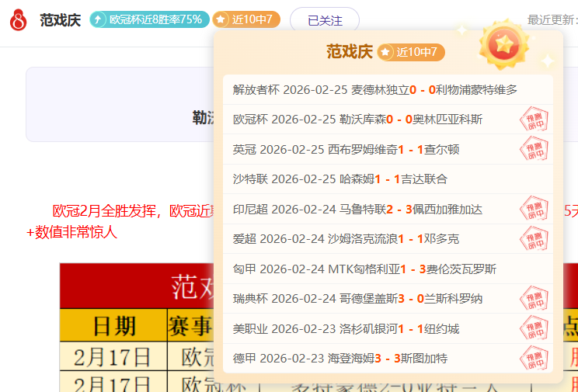This screenshot has height=392, width=578.
Task: Click the hit stamp on 德甲 海登海姆 row
Action: 534,358
